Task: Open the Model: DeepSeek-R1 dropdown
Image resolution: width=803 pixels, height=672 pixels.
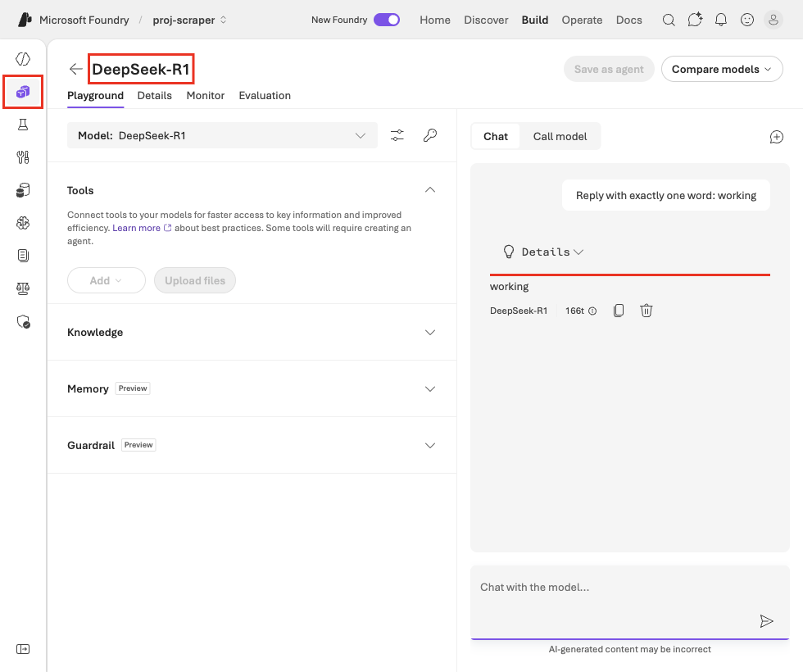Action: point(222,135)
